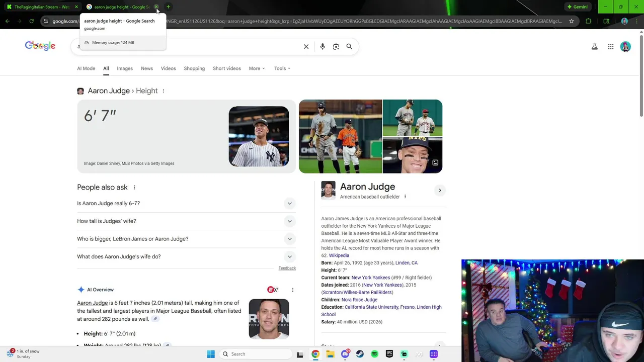The height and width of the screenshot is (362, 644).
Task: Open Aaron Judge pinstripe jersey photo
Action: click(259, 136)
